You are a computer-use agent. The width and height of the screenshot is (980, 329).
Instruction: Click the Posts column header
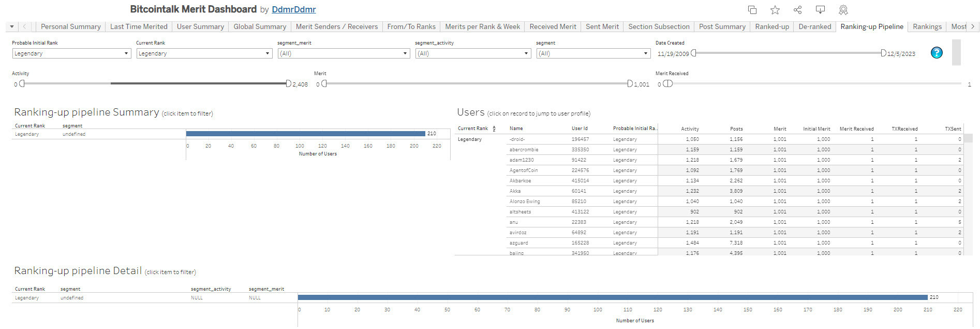(x=736, y=128)
